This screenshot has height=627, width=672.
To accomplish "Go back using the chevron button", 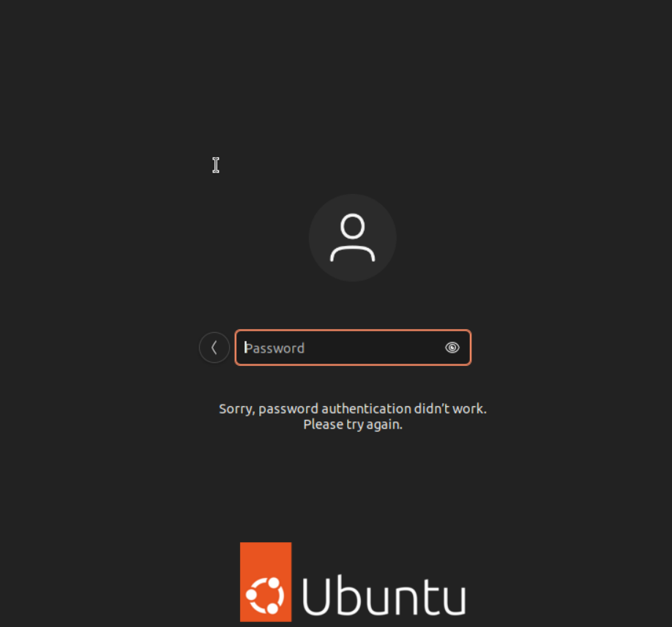I will pos(214,348).
